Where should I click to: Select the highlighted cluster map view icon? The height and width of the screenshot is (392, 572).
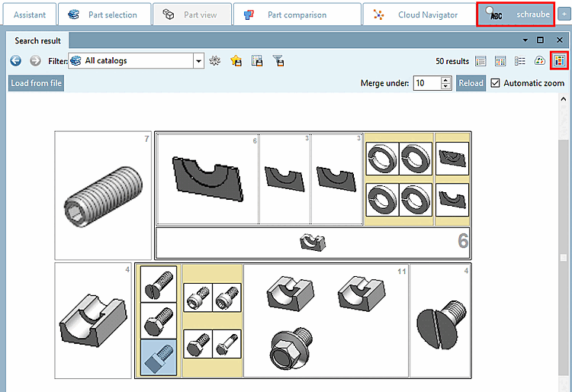tap(559, 61)
